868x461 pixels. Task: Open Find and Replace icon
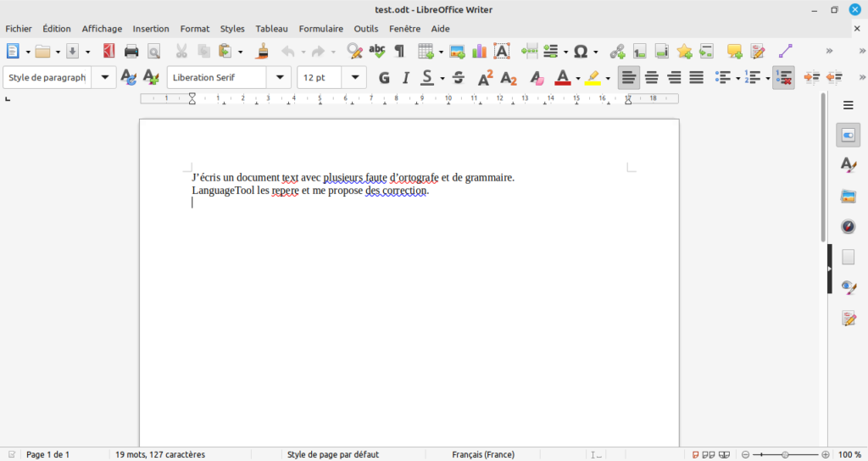pos(354,51)
